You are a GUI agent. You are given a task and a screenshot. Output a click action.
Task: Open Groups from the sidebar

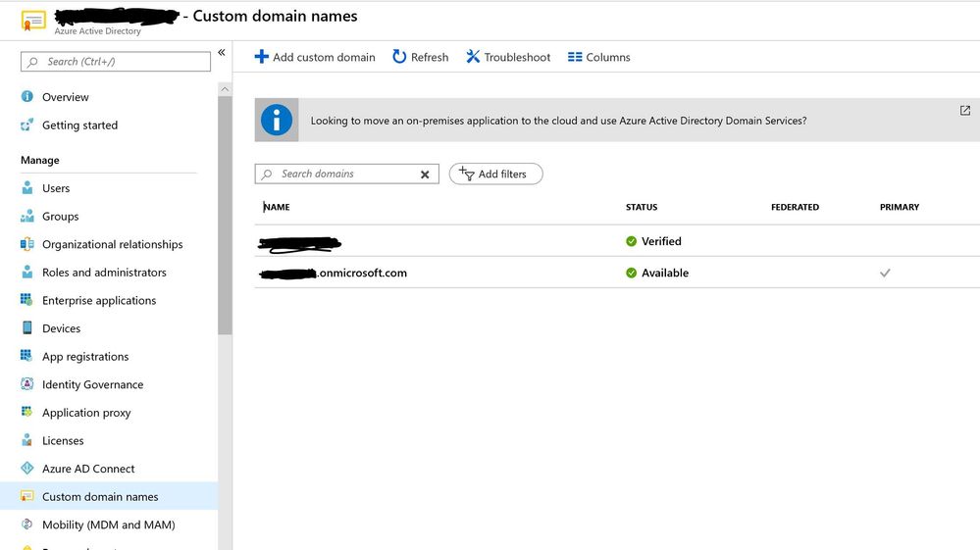tap(60, 216)
